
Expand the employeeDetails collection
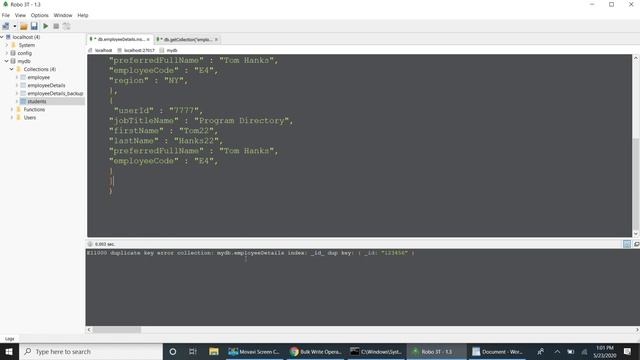(x=17, y=85)
